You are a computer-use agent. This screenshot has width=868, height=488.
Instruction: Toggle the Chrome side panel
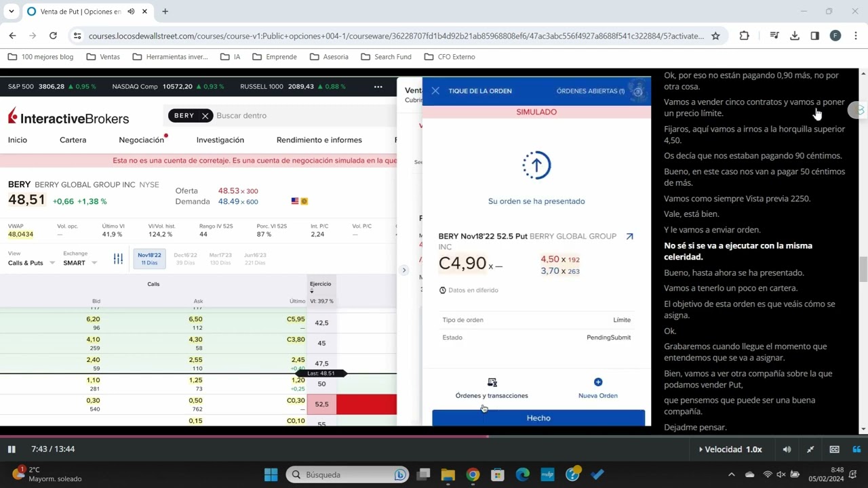pyautogui.click(x=815, y=36)
